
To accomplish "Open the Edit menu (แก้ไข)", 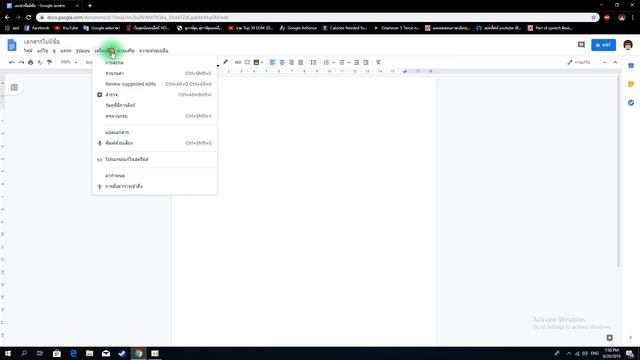I will click(x=42, y=51).
